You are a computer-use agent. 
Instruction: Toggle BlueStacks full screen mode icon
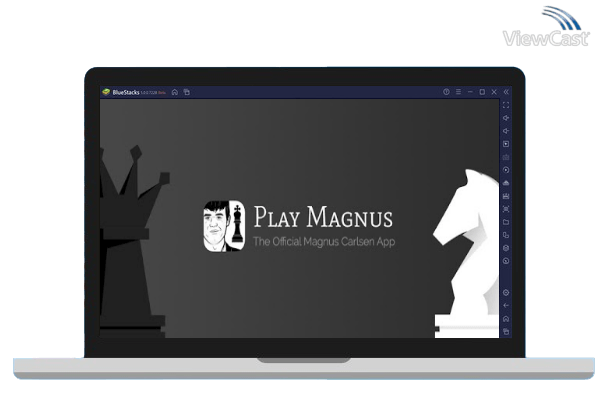point(506,105)
